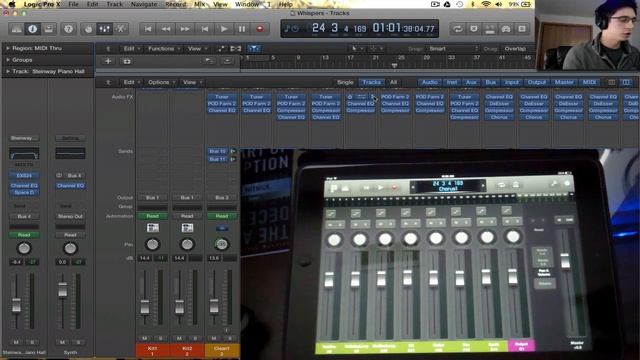Open the Library panel
The width and height of the screenshot is (640, 360).
point(16,29)
